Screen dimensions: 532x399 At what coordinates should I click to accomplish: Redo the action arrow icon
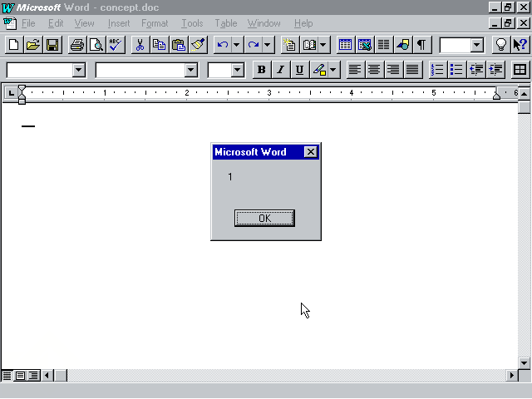254,45
